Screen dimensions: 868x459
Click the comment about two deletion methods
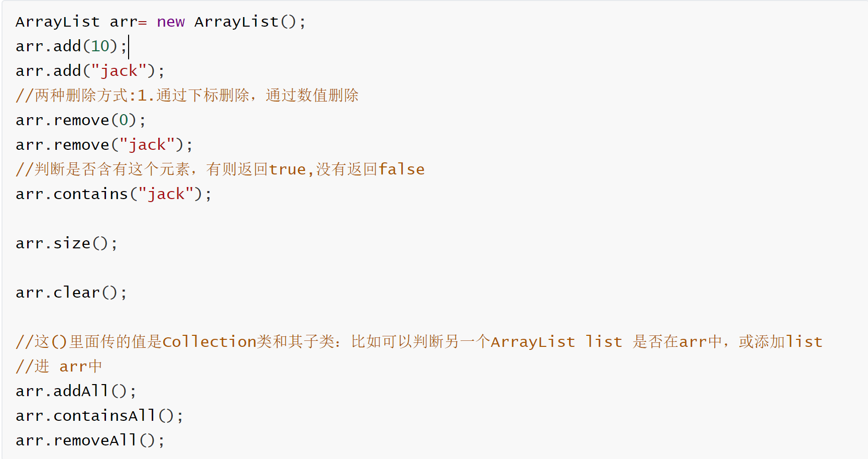click(187, 96)
